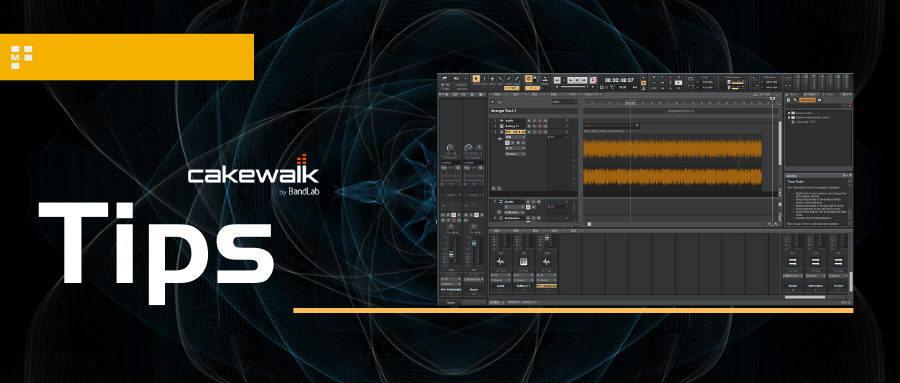Open the Audio strip output dropdown in Console
Image resolution: width=900 pixels, height=383 pixels.
501,280
